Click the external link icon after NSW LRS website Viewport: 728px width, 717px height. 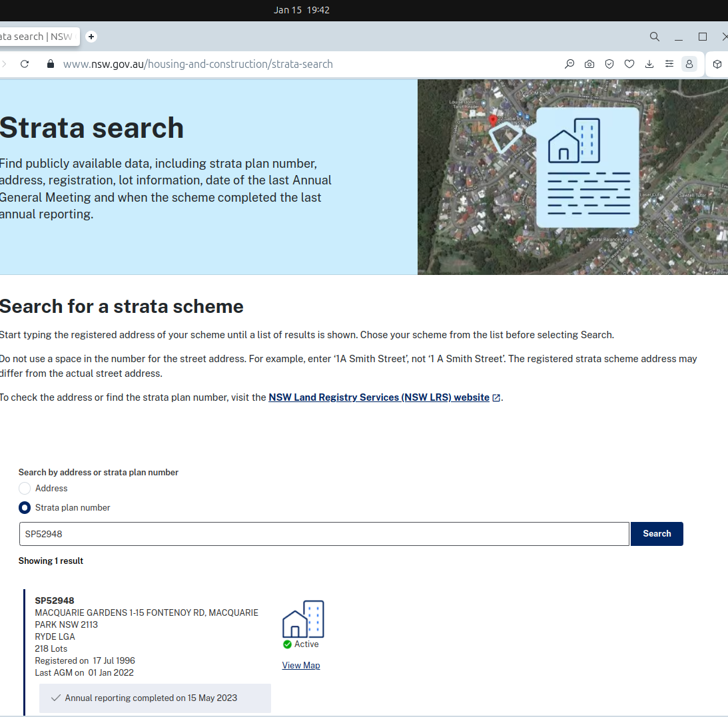click(x=496, y=397)
